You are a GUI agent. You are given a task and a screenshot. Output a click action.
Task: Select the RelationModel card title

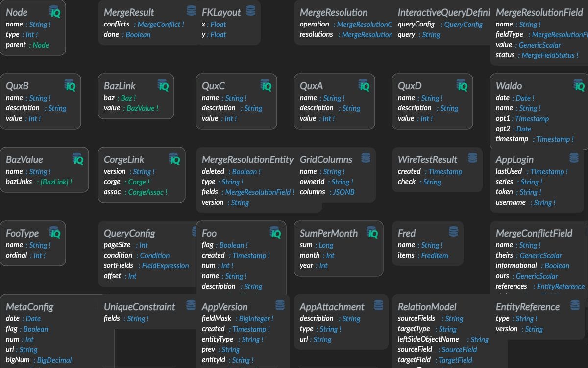(427, 307)
